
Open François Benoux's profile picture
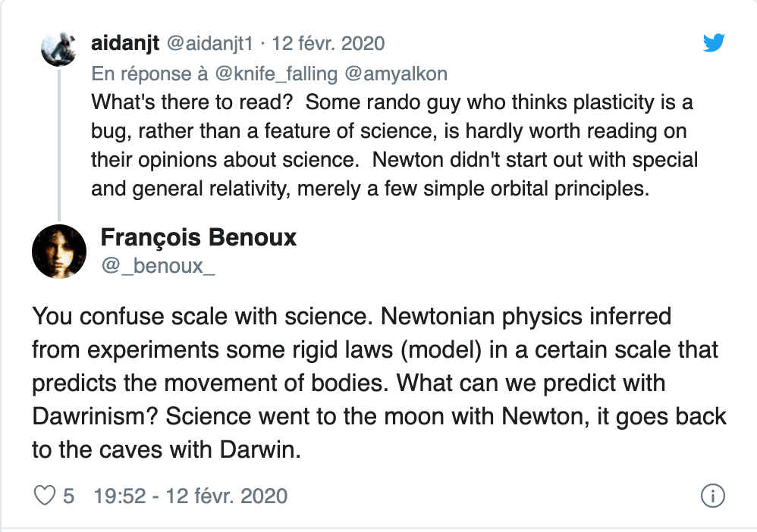59,252
